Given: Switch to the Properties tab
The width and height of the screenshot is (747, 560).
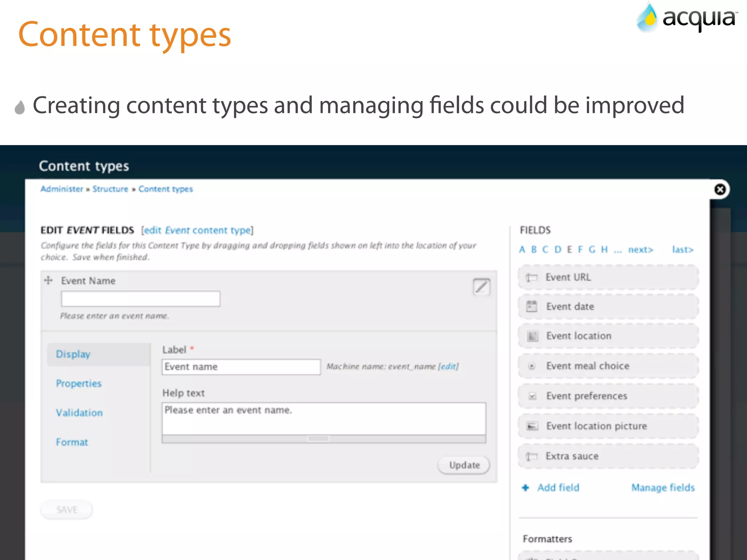Looking at the screenshot, I should 78,383.
